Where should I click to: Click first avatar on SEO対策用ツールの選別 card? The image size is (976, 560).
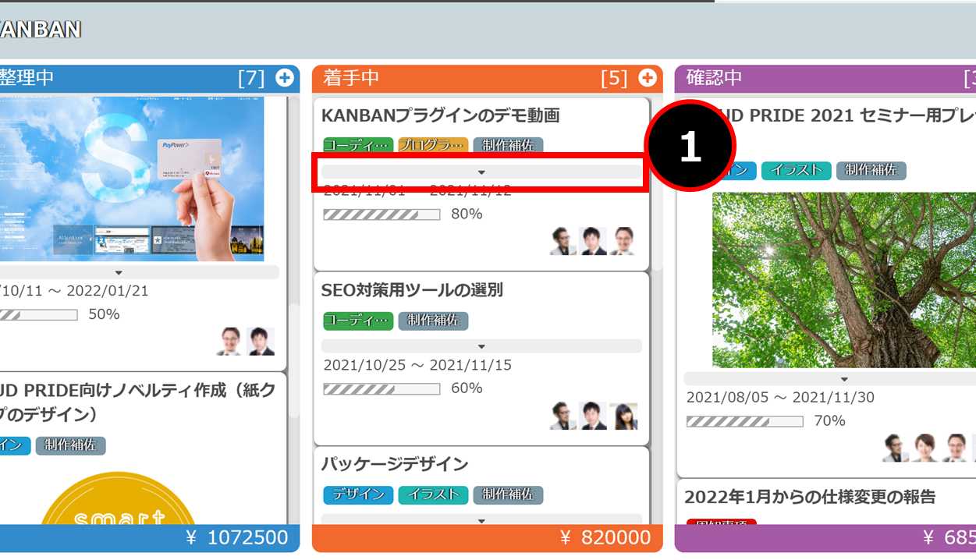(563, 416)
